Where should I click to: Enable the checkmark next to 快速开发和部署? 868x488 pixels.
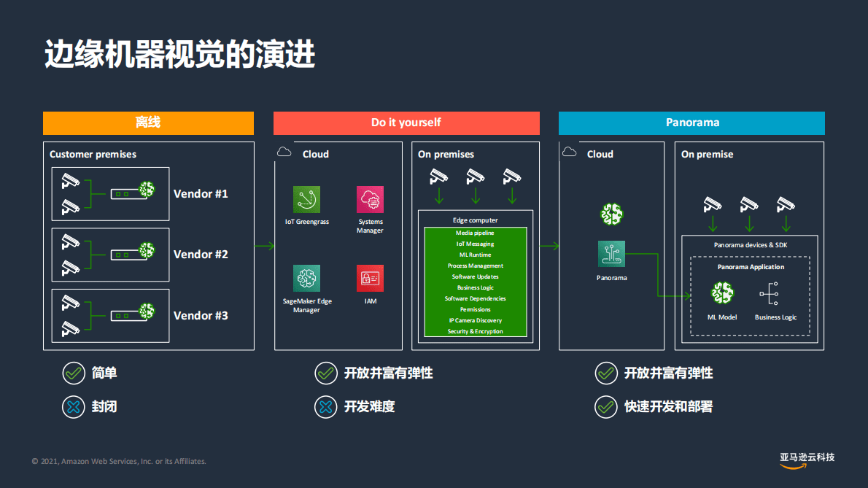[606, 406]
